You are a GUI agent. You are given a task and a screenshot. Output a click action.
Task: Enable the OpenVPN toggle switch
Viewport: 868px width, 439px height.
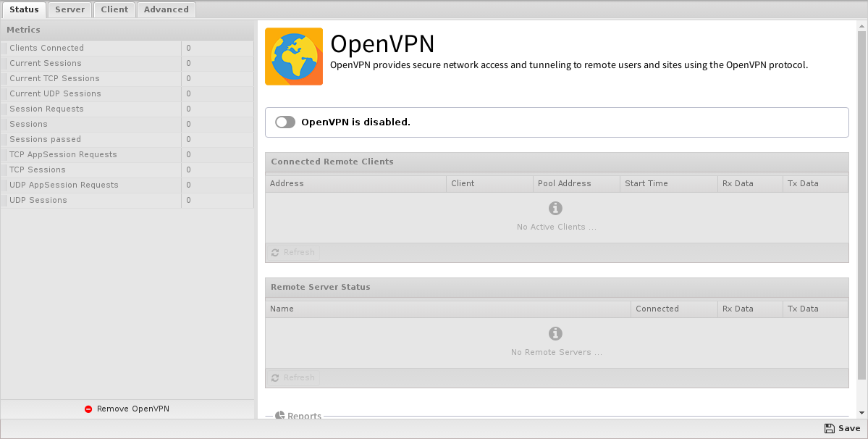coord(285,122)
